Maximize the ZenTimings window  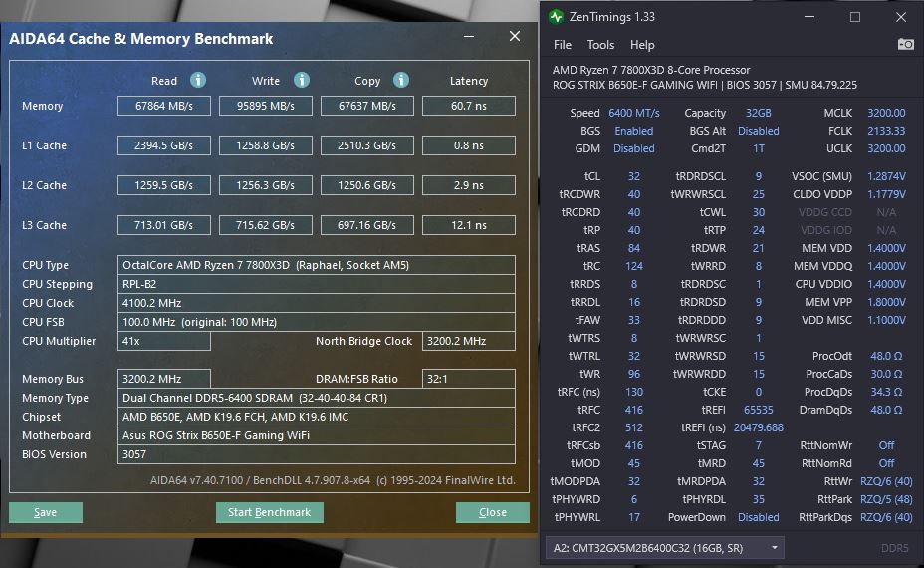click(x=855, y=17)
